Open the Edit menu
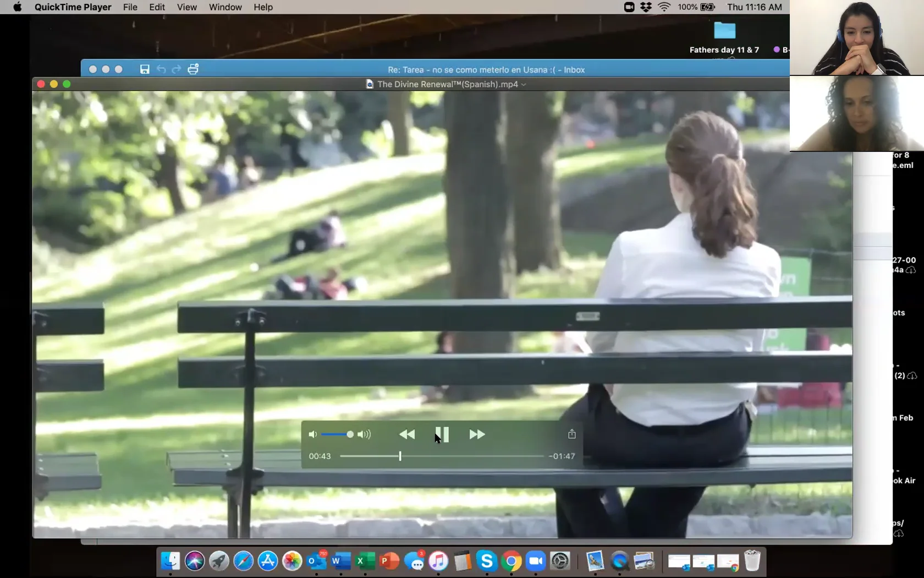 [157, 7]
